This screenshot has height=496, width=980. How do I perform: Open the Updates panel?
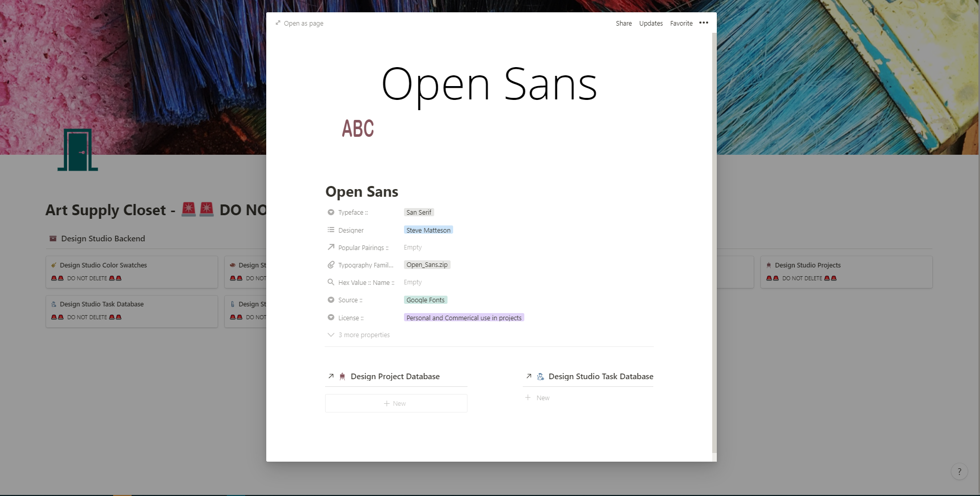click(651, 23)
